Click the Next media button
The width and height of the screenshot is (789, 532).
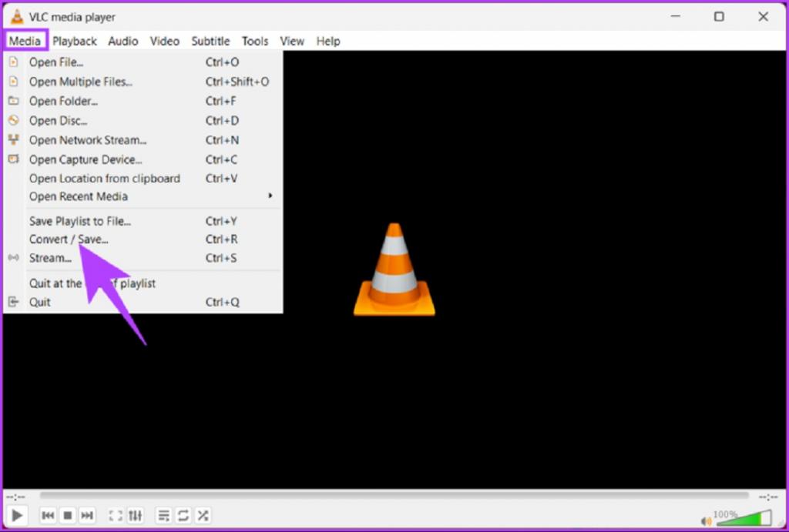point(87,515)
